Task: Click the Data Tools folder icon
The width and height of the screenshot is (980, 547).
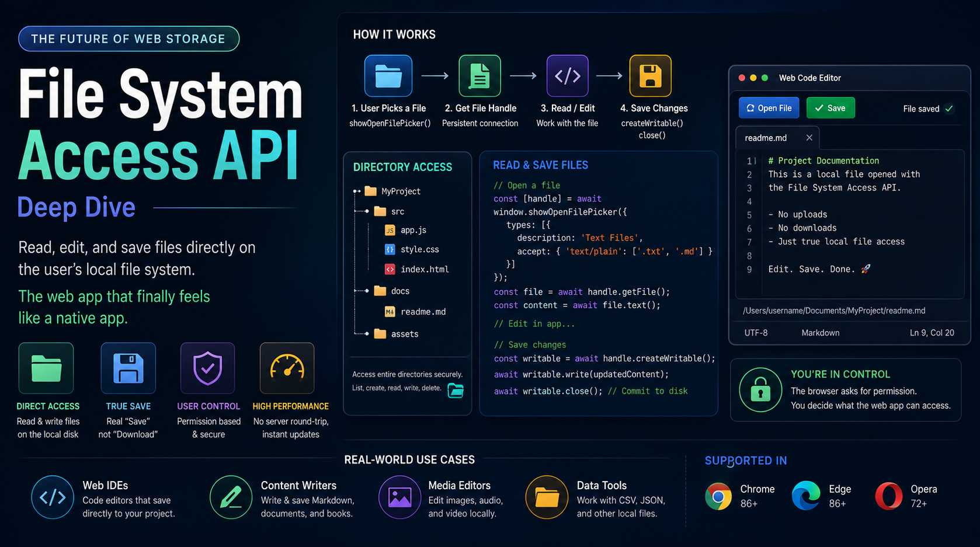Action: [547, 497]
